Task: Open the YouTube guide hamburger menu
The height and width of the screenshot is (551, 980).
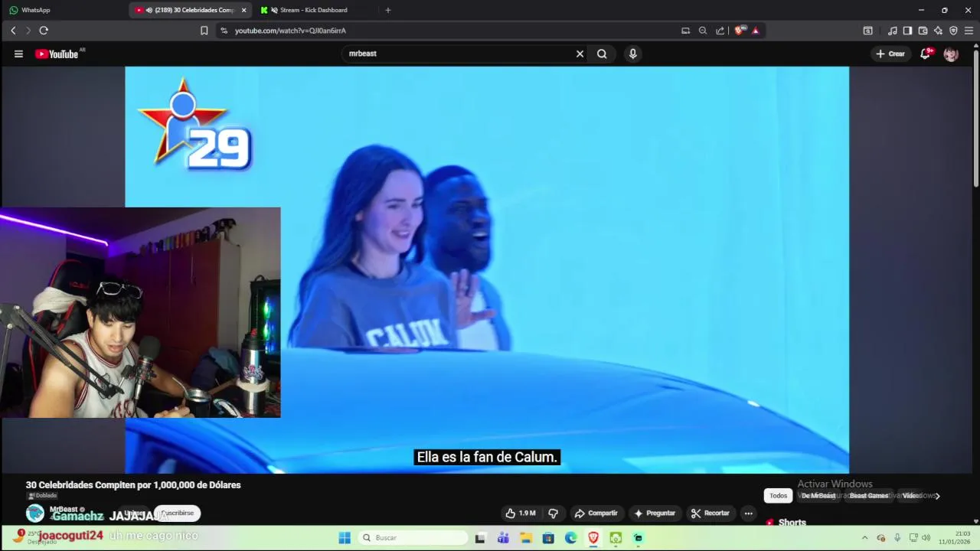Action: (x=18, y=54)
